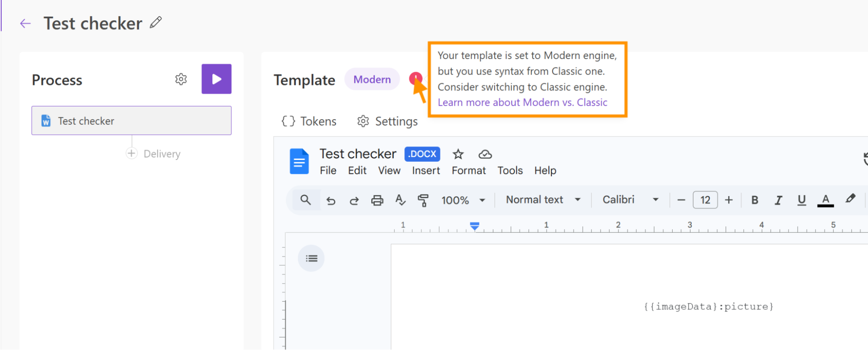
Task: Click the red warning indicator next to Modern
Action: 415,78
